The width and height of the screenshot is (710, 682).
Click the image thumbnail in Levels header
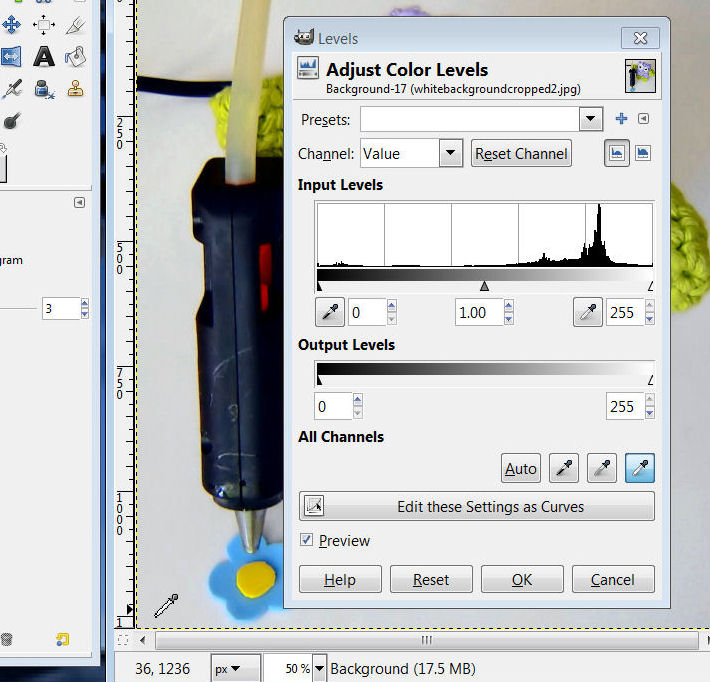[x=640, y=76]
